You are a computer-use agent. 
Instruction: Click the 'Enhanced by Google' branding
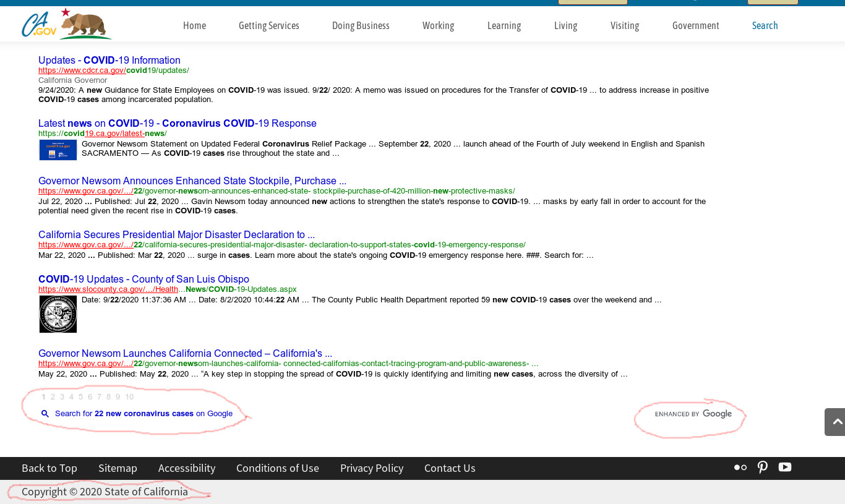point(693,414)
